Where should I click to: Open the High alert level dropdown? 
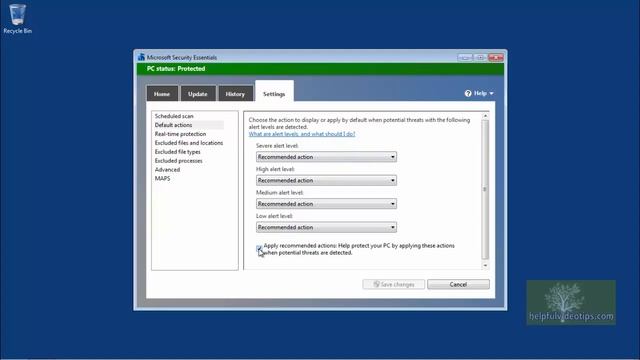[326, 180]
